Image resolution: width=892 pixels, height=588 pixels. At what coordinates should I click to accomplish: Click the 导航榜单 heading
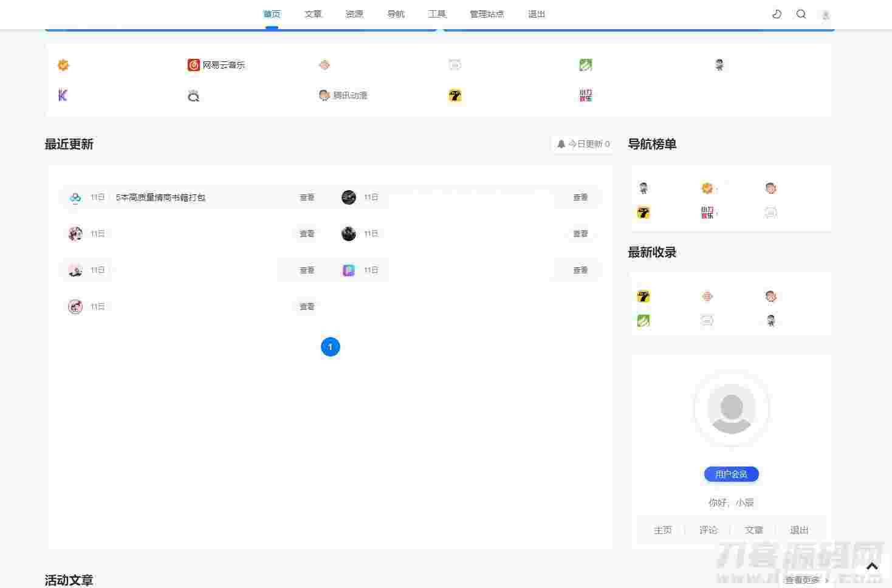[652, 144]
